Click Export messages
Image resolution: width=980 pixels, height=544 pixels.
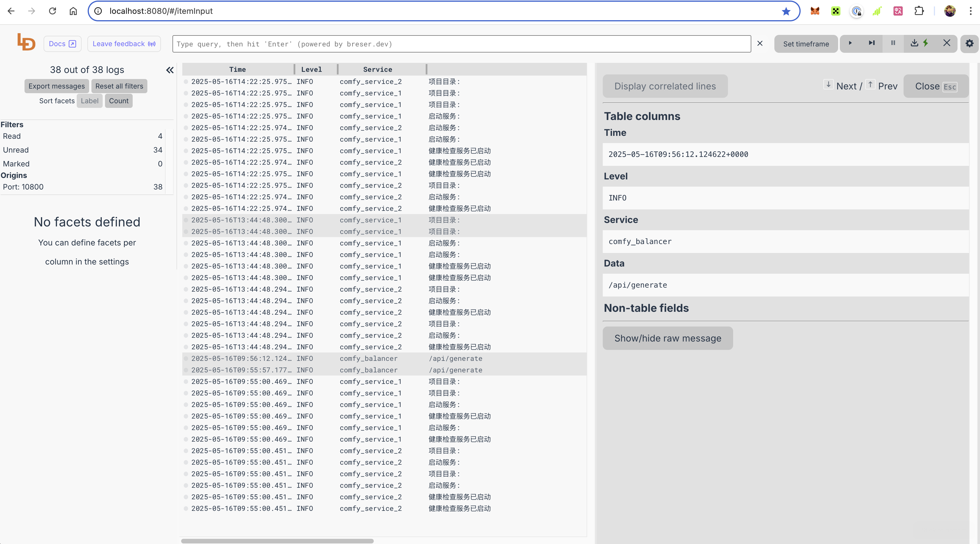(57, 86)
